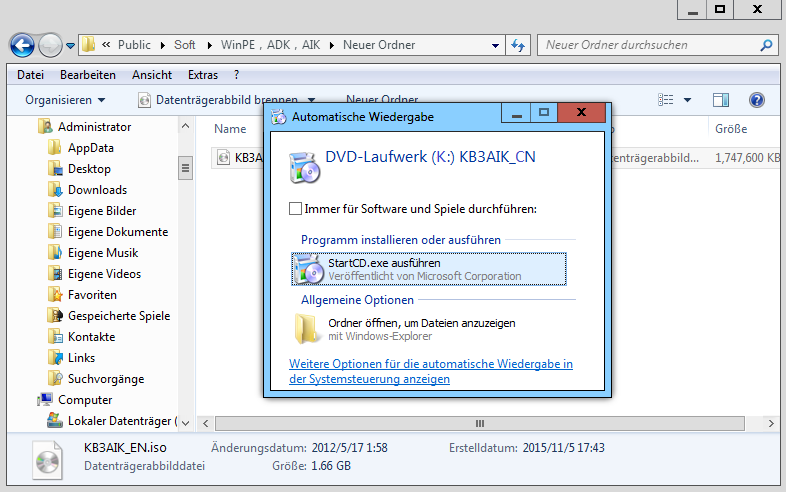The width and height of the screenshot is (786, 492).
Task: Click the Eigene Bilder folder icon
Action: coord(55,211)
